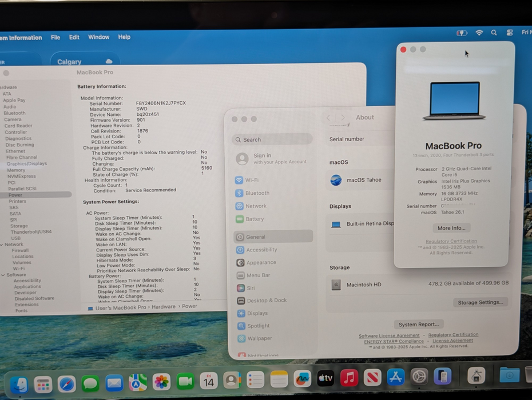This screenshot has width=532, height=400.
Task: Select Wi-Fi in System Settings sidebar
Action: [x=273, y=180]
